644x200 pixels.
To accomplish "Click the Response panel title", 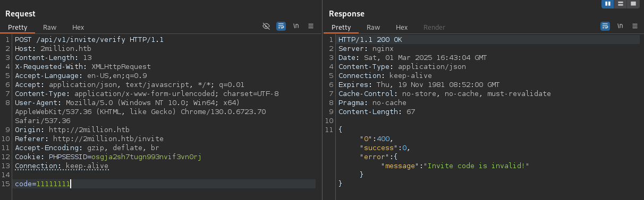I will tap(346, 13).
